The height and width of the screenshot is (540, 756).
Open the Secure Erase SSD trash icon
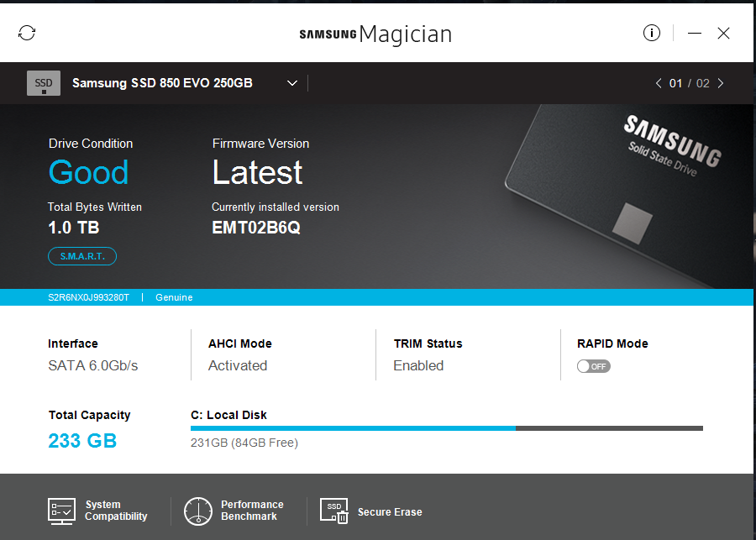coord(333,511)
